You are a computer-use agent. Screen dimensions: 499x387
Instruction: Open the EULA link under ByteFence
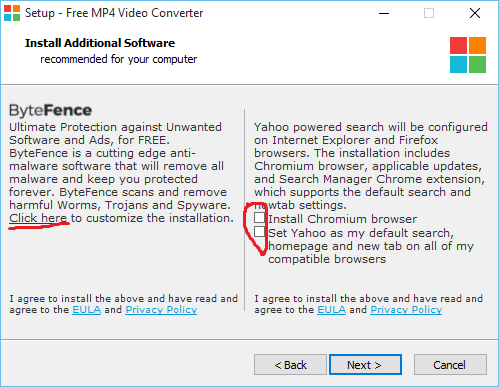[87, 310]
